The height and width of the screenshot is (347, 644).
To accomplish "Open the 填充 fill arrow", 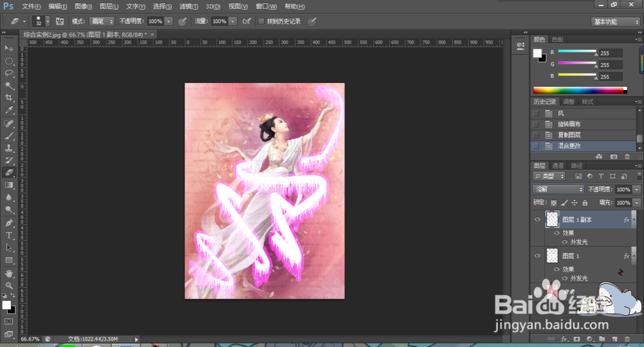I will click(x=637, y=202).
